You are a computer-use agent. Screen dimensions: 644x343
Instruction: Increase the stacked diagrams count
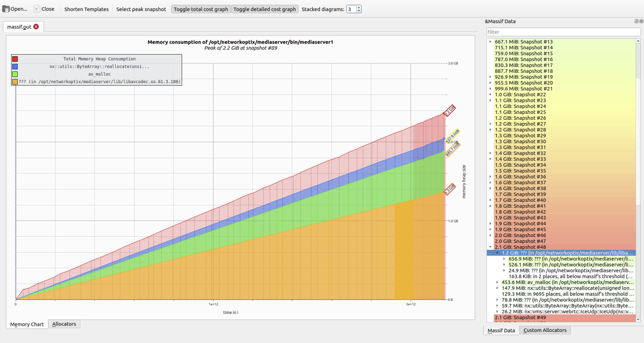click(359, 8)
